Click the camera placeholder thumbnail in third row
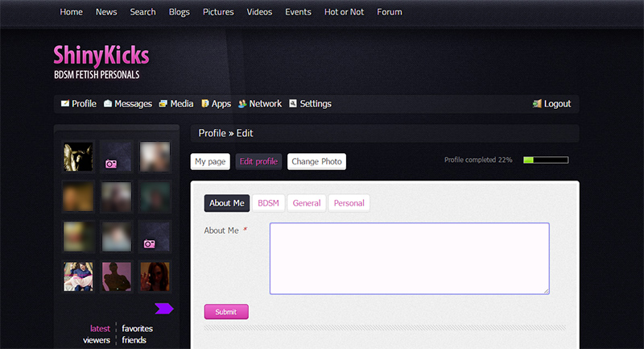 pyautogui.click(x=155, y=236)
